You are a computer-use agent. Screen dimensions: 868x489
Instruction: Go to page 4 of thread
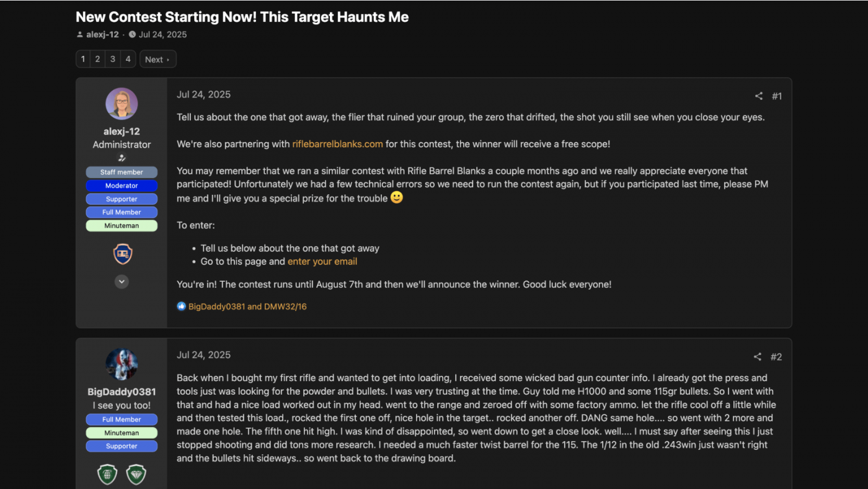point(128,59)
